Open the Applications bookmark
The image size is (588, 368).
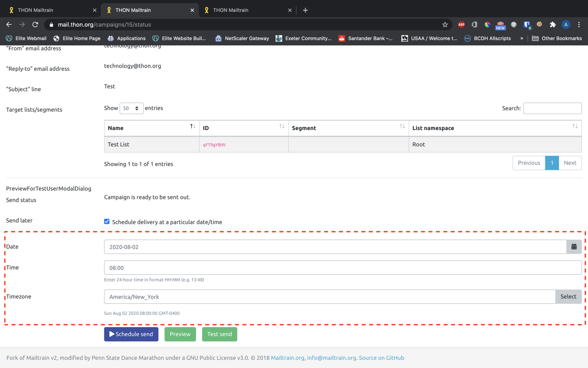click(126, 38)
